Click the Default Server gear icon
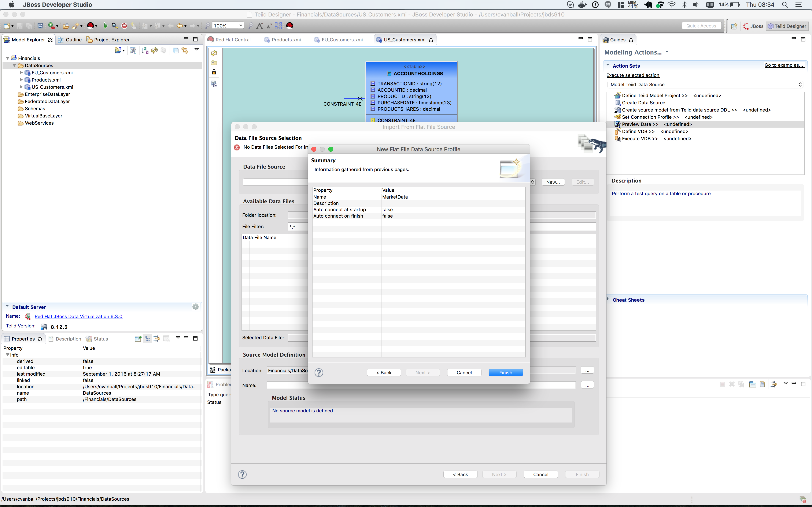Screen dimensions: 812x507 pos(196,307)
